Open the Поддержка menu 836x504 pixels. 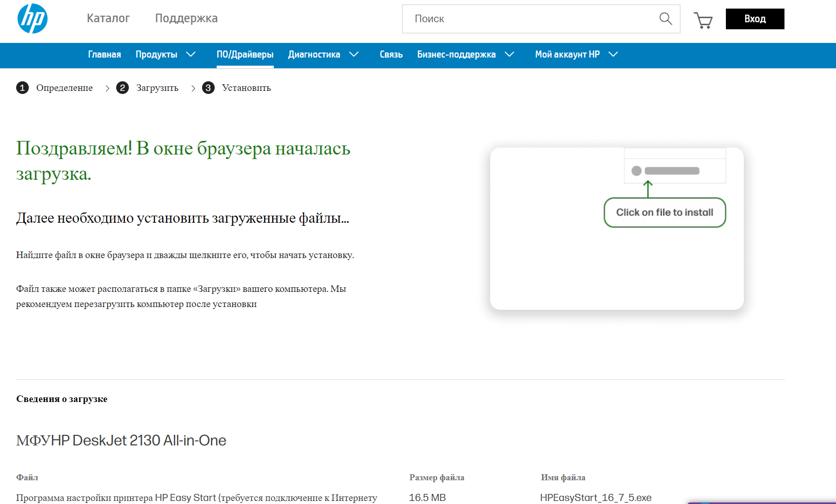pos(186,18)
